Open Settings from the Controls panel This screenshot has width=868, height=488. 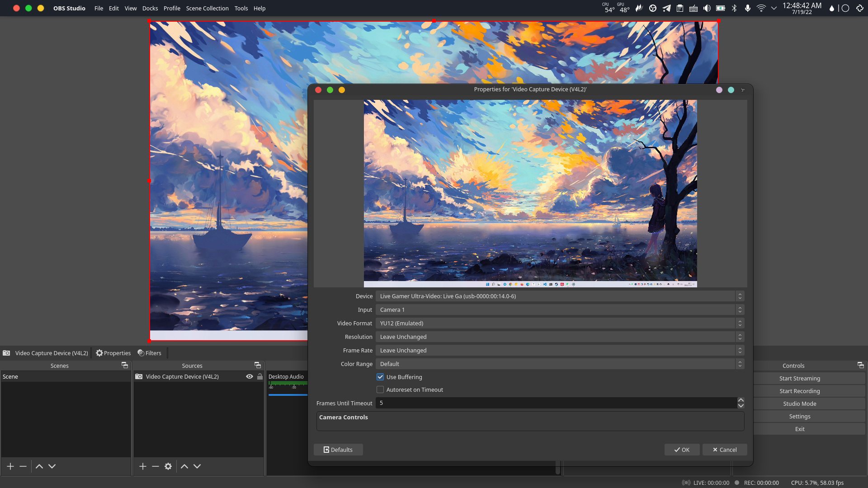[x=799, y=417]
